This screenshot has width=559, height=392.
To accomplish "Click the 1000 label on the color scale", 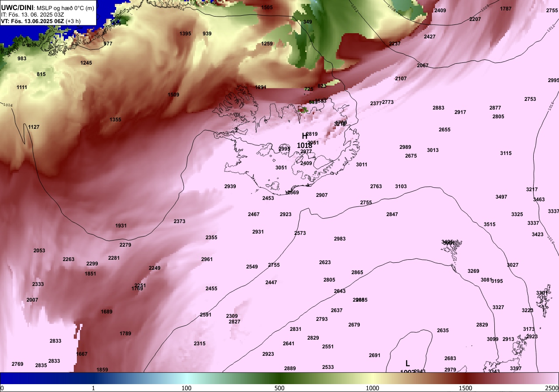I will click(373, 388).
